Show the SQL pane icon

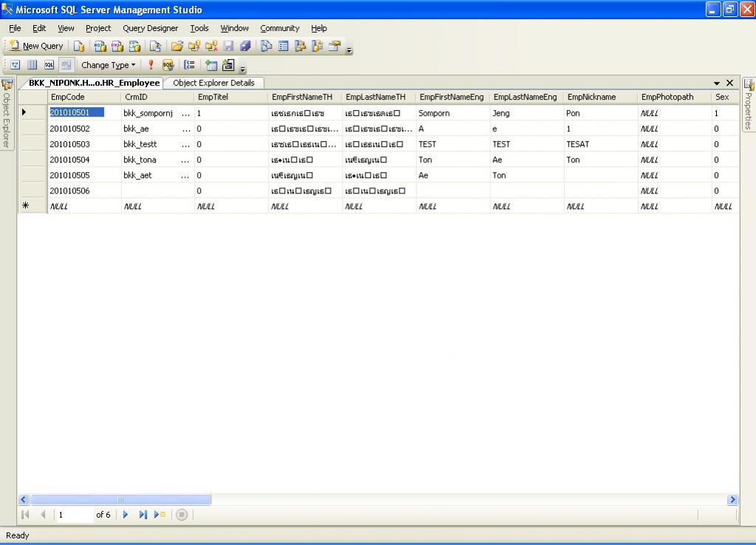[x=49, y=65]
